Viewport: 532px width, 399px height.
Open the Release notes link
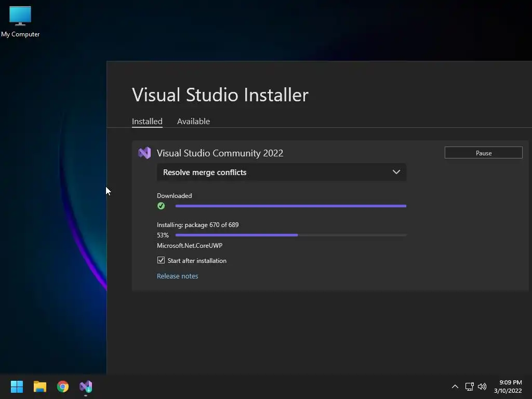(178, 276)
